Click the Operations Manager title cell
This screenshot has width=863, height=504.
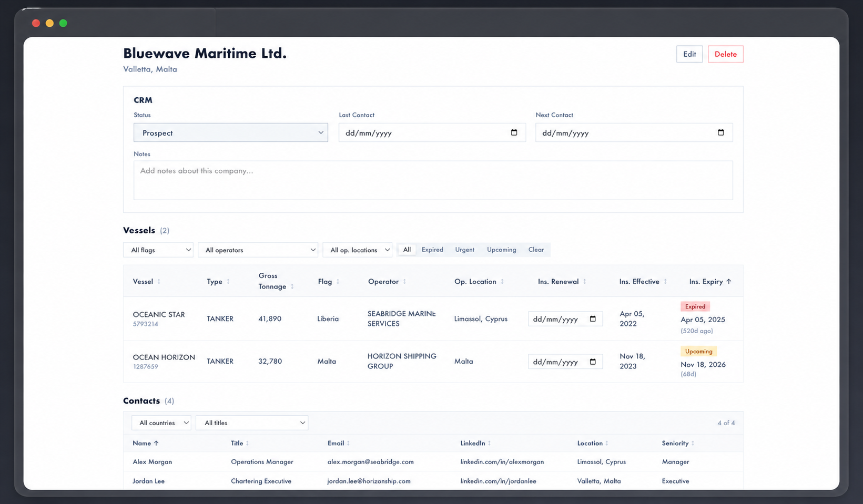pyautogui.click(x=262, y=462)
